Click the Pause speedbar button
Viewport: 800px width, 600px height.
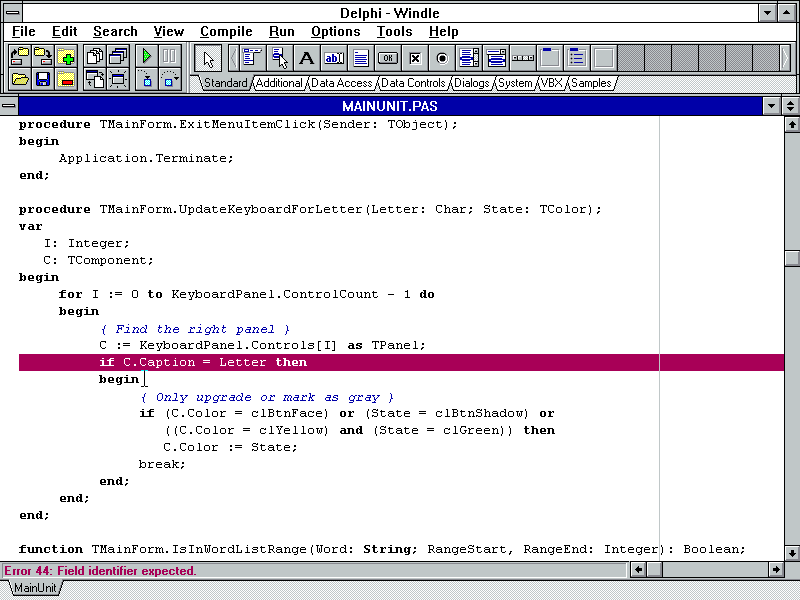click(x=169, y=57)
